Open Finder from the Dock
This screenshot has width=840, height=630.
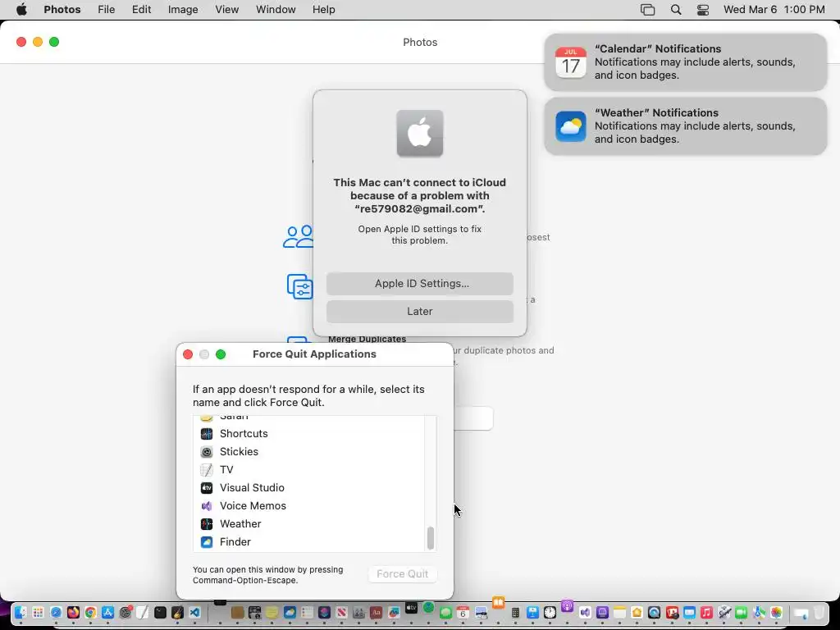click(x=21, y=612)
